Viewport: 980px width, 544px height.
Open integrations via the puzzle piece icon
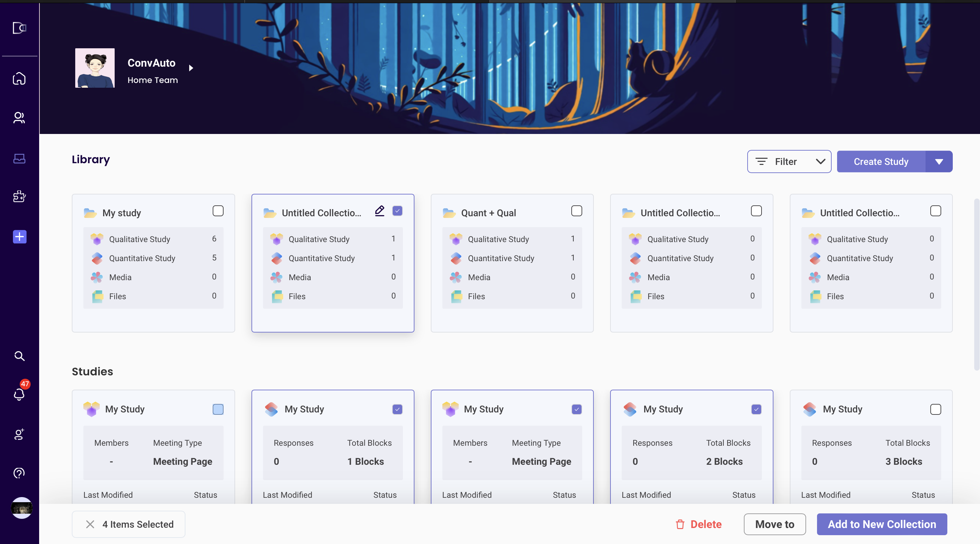point(19,197)
